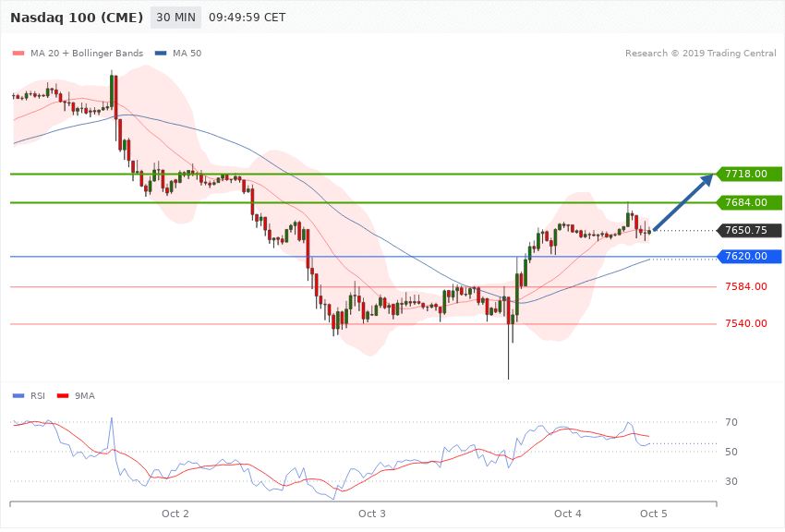Screen dimensions: 785x532
Task: Click the 9MA legend label
Action: (x=85, y=396)
